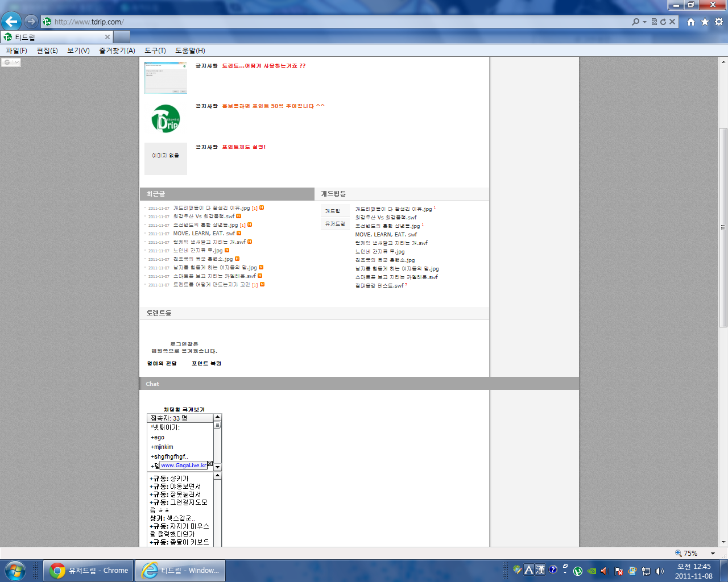The width and height of the screenshot is (728, 582).
Task: Open the 보기(V) menu
Action: tap(78, 51)
